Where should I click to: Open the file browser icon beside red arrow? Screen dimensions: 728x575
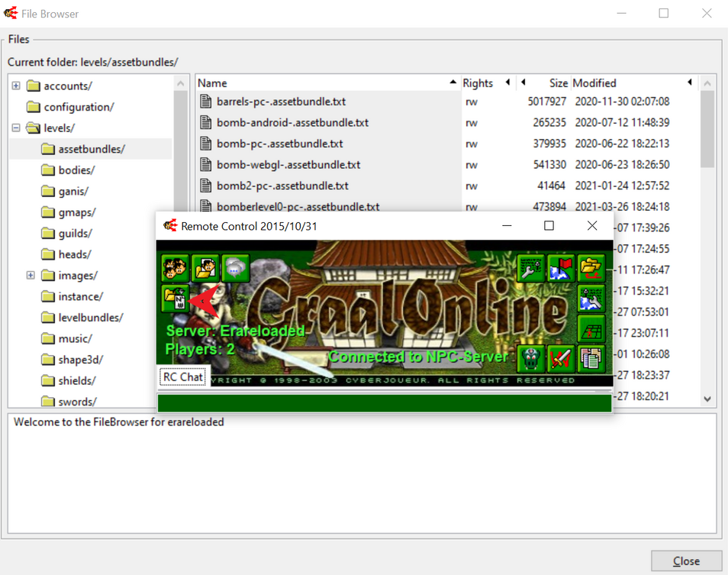coord(176,299)
